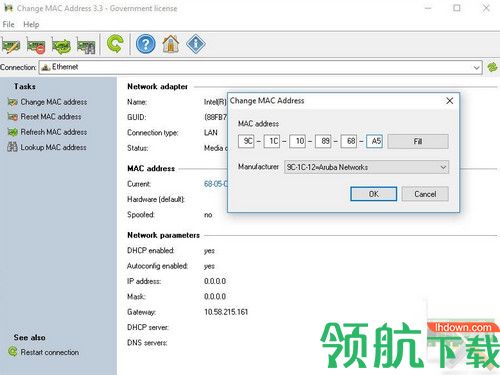The height and width of the screenshot is (375, 500).
Task: Click third MAC octet field 10
Action: click(x=298, y=141)
